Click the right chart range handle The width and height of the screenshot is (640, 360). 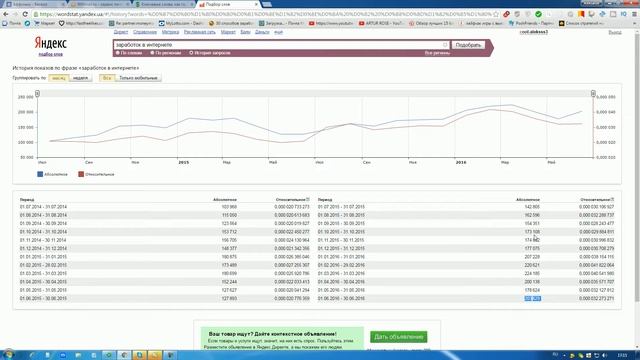point(593,93)
